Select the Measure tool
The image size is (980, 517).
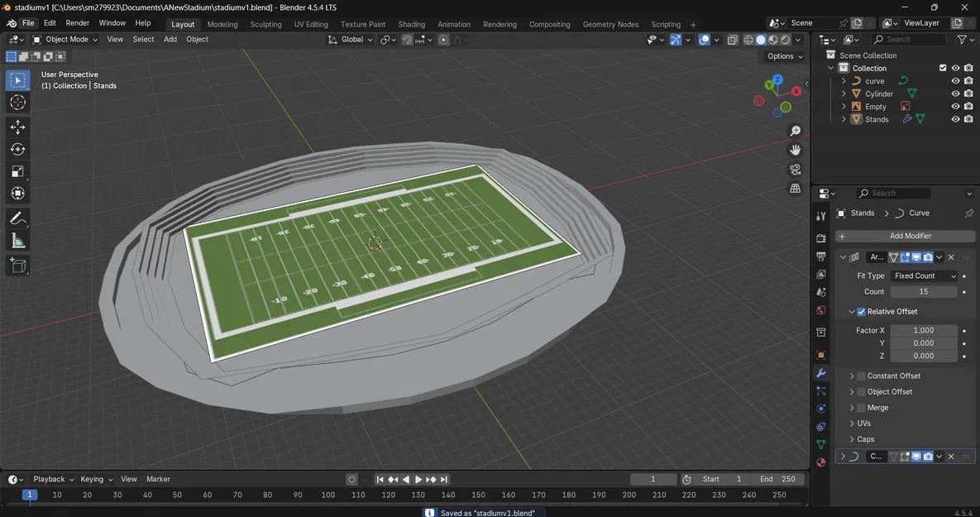click(x=17, y=241)
